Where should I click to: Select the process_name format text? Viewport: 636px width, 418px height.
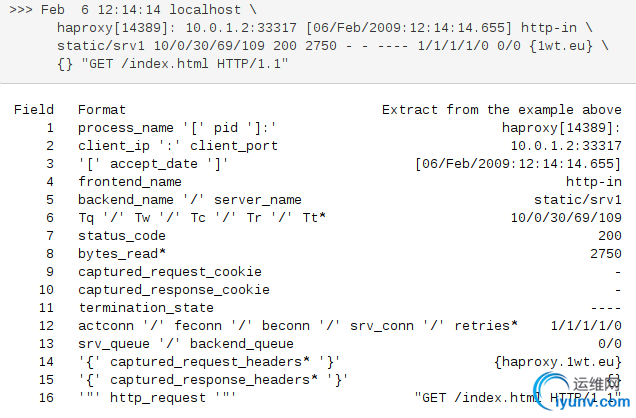(x=177, y=128)
